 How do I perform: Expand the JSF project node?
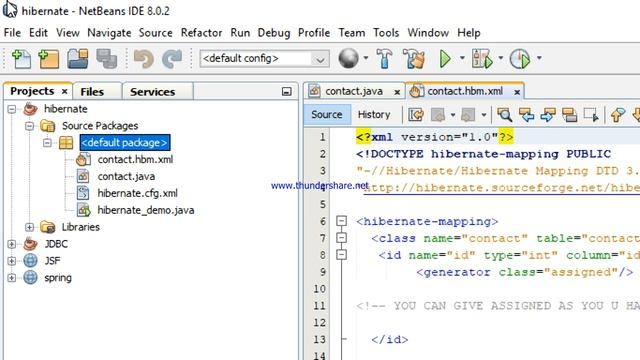coord(12,261)
